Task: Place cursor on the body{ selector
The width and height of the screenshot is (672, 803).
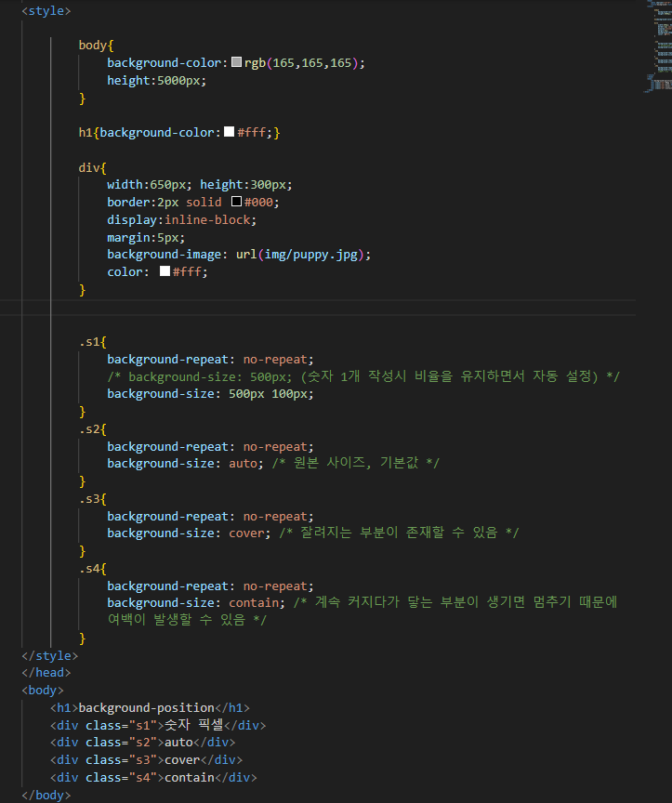Action: pyautogui.click(x=96, y=45)
